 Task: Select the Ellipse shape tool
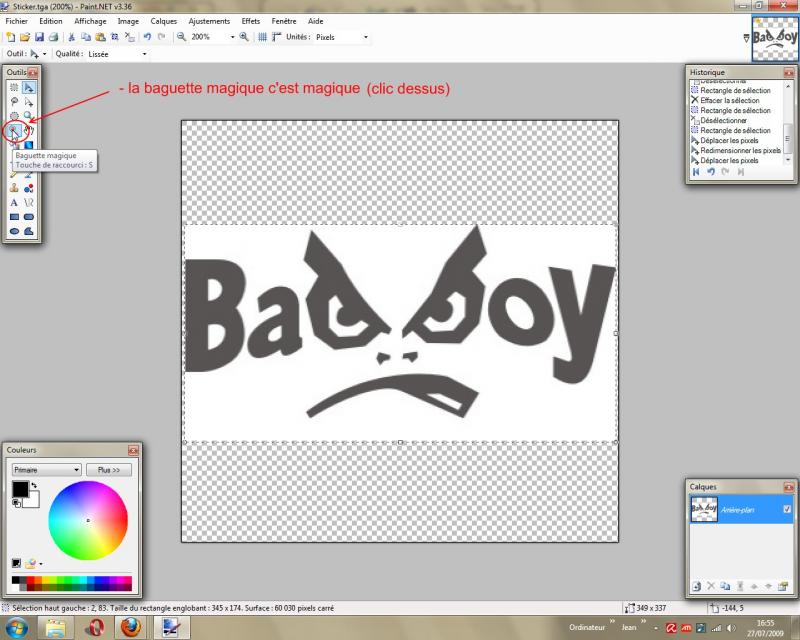[x=14, y=231]
